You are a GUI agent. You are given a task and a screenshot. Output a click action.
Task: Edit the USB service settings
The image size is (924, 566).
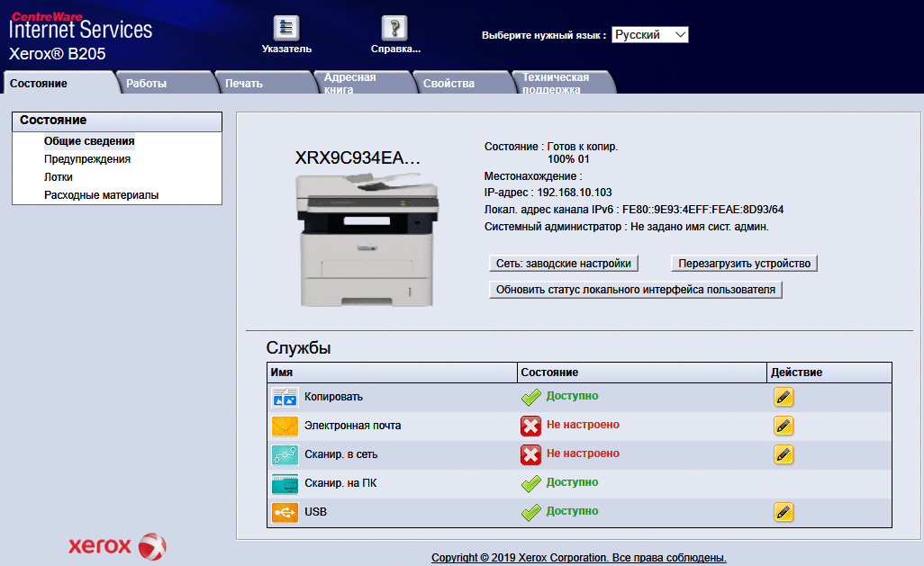[784, 512]
